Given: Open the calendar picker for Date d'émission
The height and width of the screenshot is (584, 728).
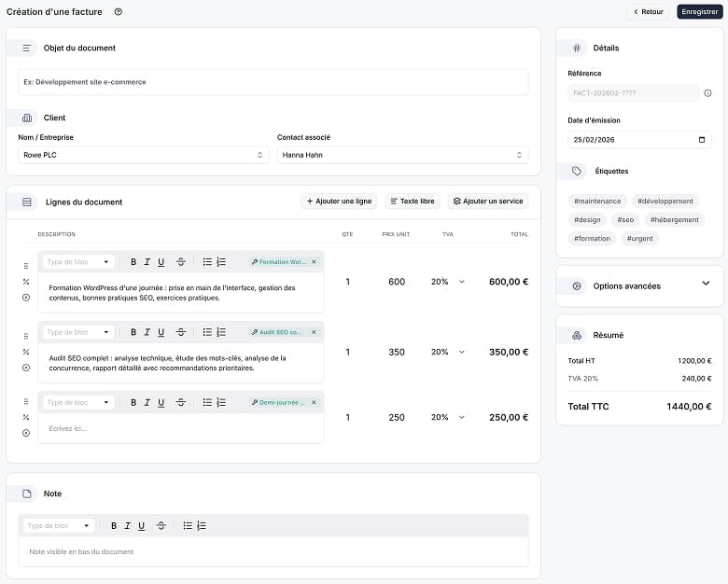Looking at the screenshot, I should (702, 140).
